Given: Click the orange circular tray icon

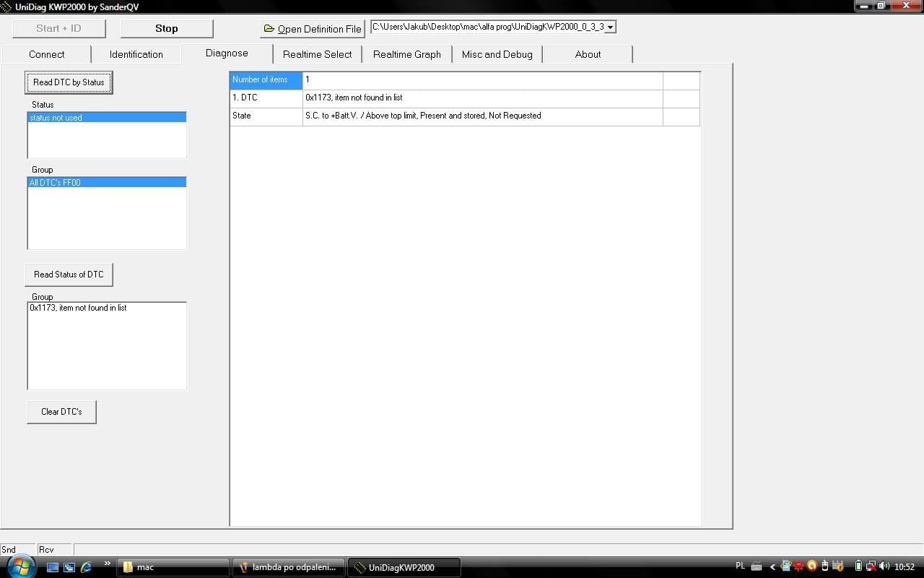Looking at the screenshot, I should [811, 566].
